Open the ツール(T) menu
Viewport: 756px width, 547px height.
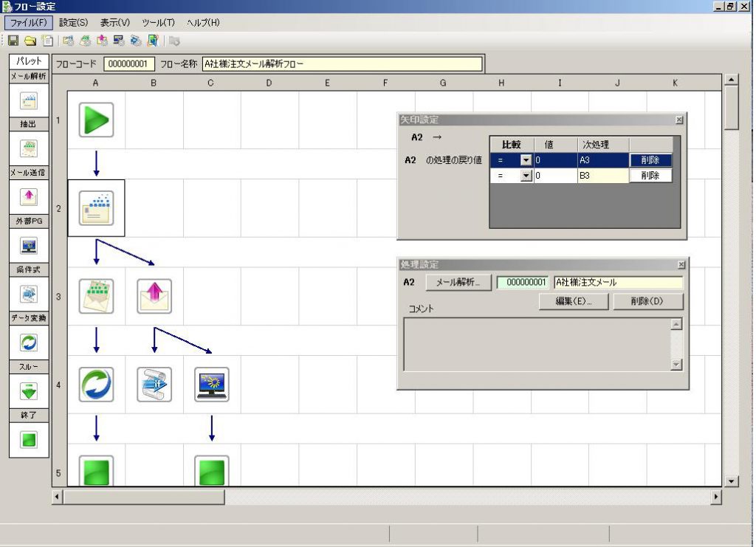pos(158,23)
